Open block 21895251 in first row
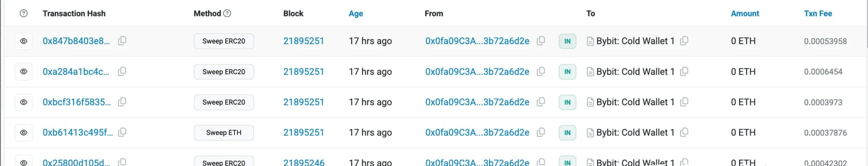The height and width of the screenshot is (166, 868). tap(304, 41)
